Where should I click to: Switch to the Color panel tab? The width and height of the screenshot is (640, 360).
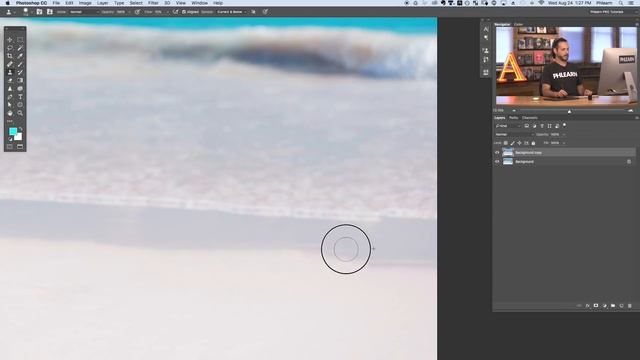[518, 24]
